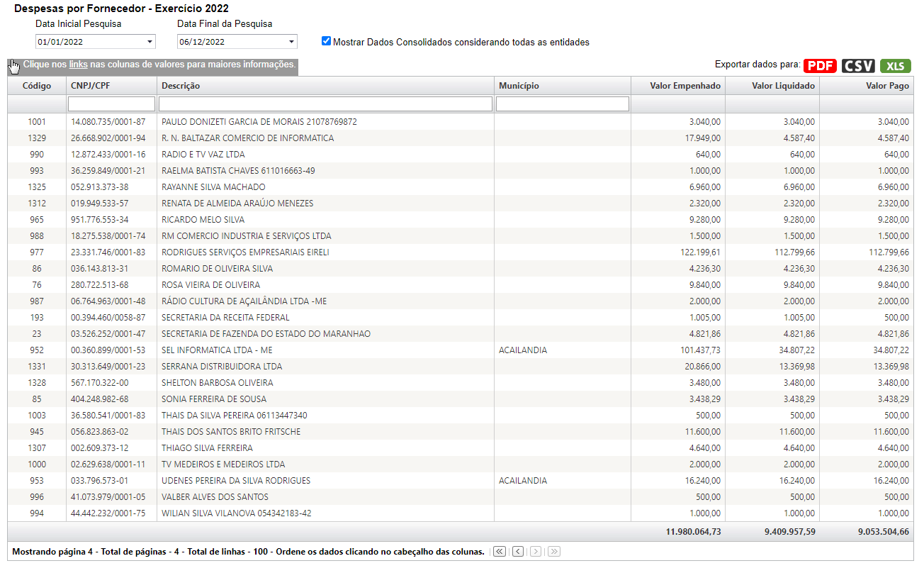The image size is (924, 573).
Task: Export data as PDF
Action: tap(821, 66)
